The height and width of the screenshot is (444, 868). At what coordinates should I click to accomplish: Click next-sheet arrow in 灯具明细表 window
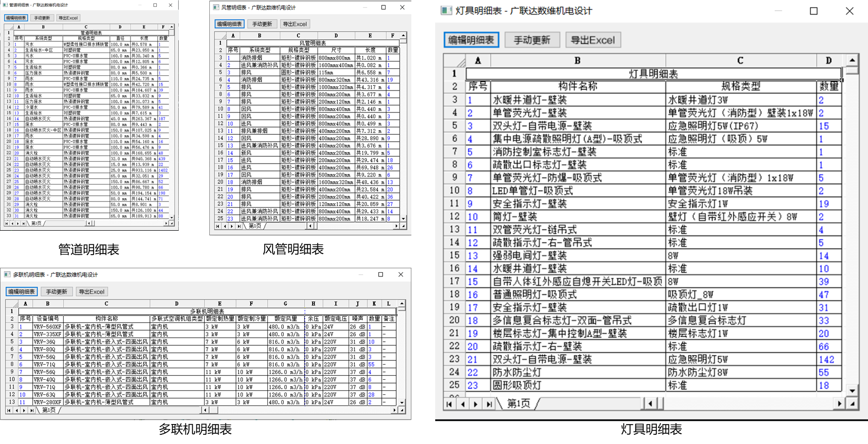[x=476, y=404]
